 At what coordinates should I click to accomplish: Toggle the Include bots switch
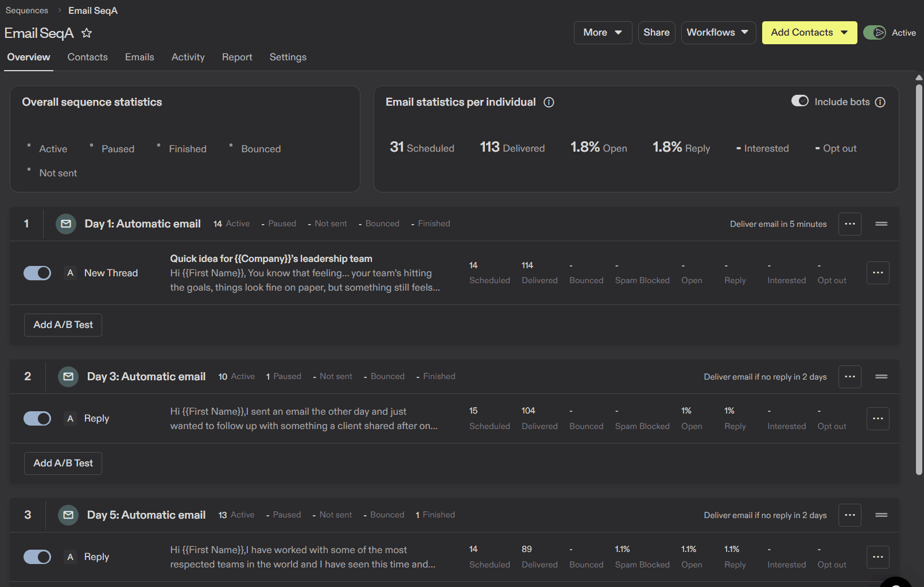tap(800, 101)
